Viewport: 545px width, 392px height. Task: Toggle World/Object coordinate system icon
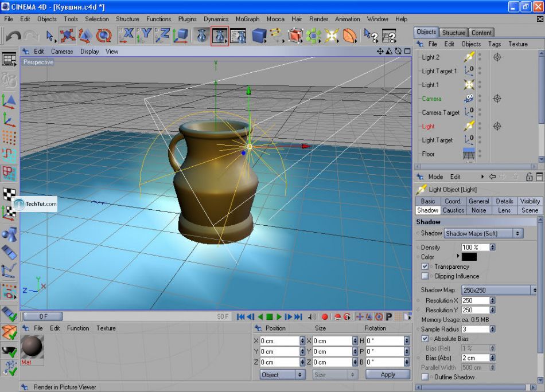point(180,36)
